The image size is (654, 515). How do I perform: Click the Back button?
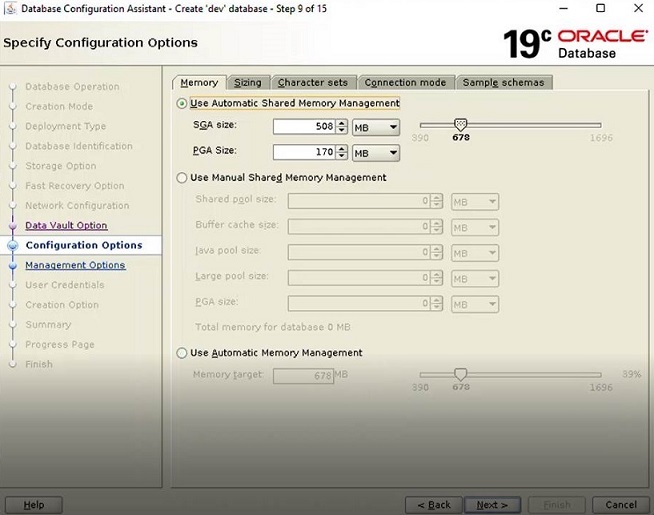coord(434,505)
